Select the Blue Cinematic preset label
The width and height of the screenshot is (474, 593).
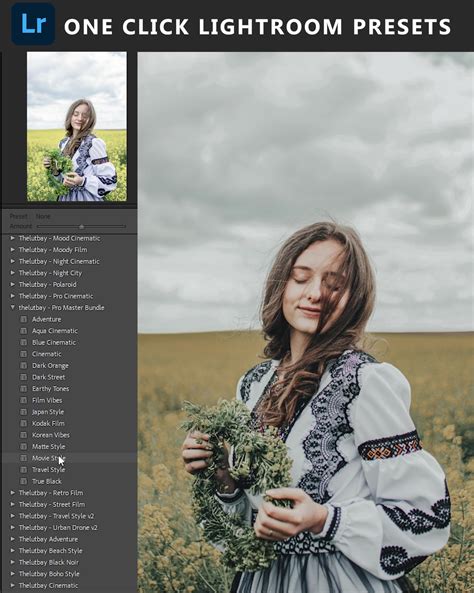(x=54, y=342)
